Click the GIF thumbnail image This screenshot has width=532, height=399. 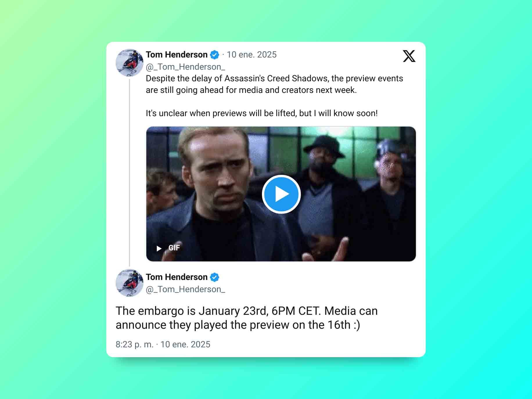pyautogui.click(x=281, y=194)
